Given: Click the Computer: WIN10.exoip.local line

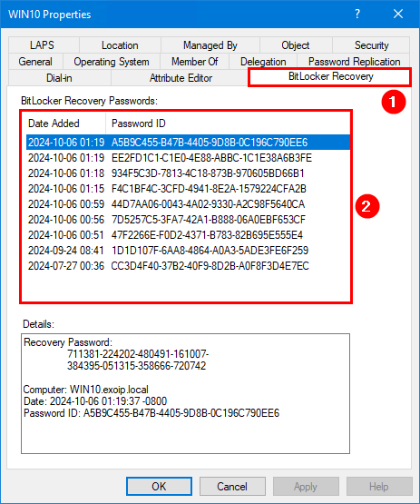Looking at the screenshot, I should pyautogui.click(x=86, y=390).
